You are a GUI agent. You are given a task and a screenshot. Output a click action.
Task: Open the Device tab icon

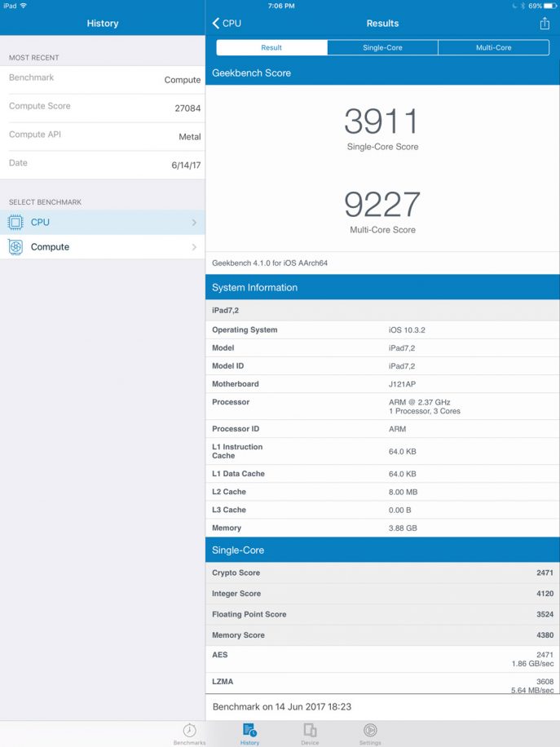310,730
